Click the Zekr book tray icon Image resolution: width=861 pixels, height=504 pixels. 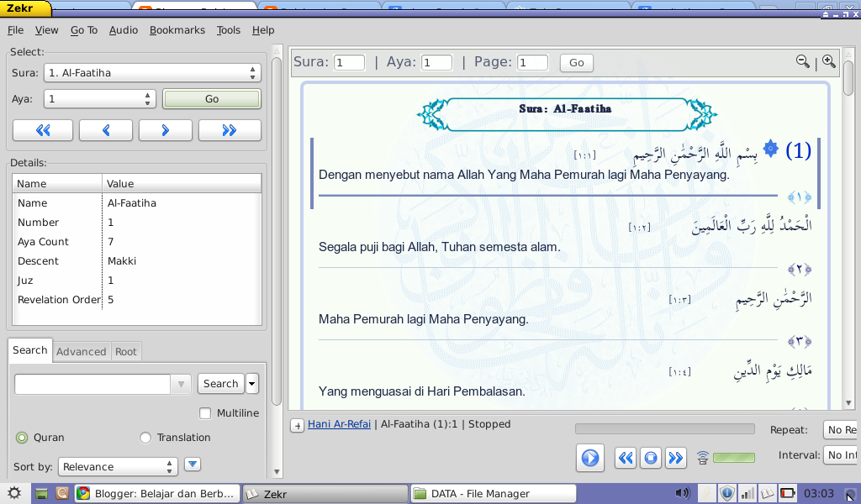(x=767, y=493)
